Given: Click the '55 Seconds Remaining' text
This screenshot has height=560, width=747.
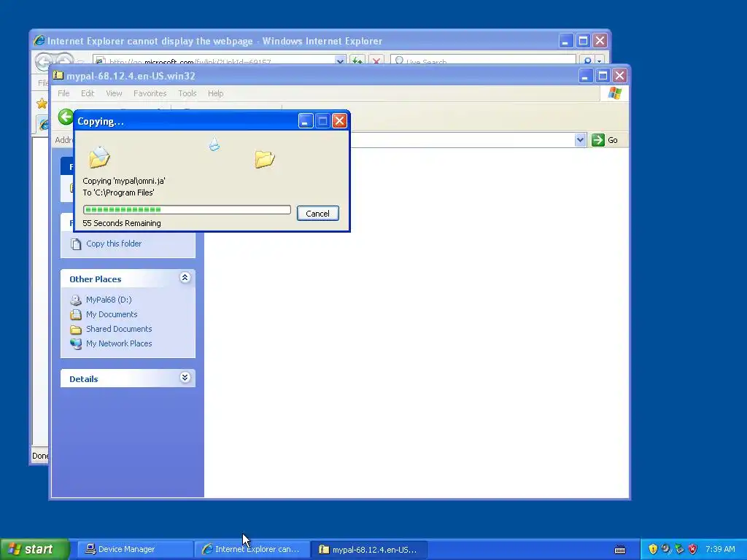Looking at the screenshot, I should pyautogui.click(x=122, y=223).
